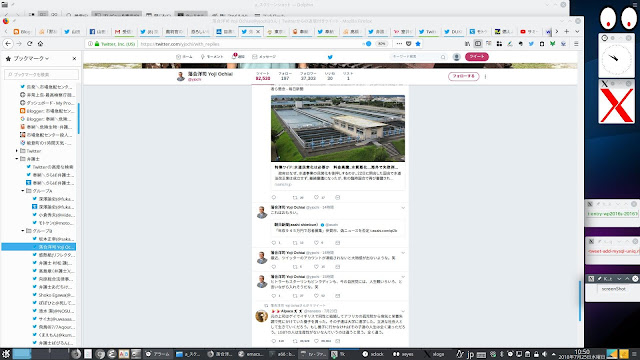Bookmark this page with the star icon
640x360 pixels.
click(x=418, y=44)
